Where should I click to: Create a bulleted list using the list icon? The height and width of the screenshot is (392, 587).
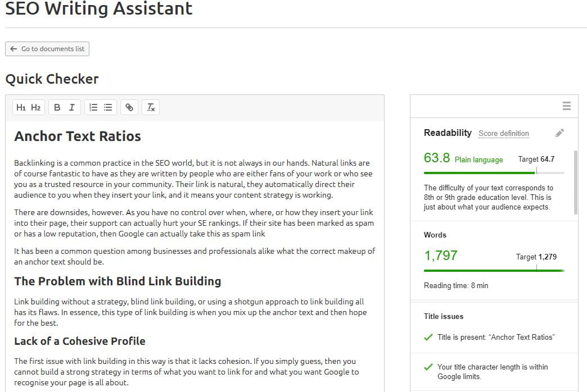(107, 107)
